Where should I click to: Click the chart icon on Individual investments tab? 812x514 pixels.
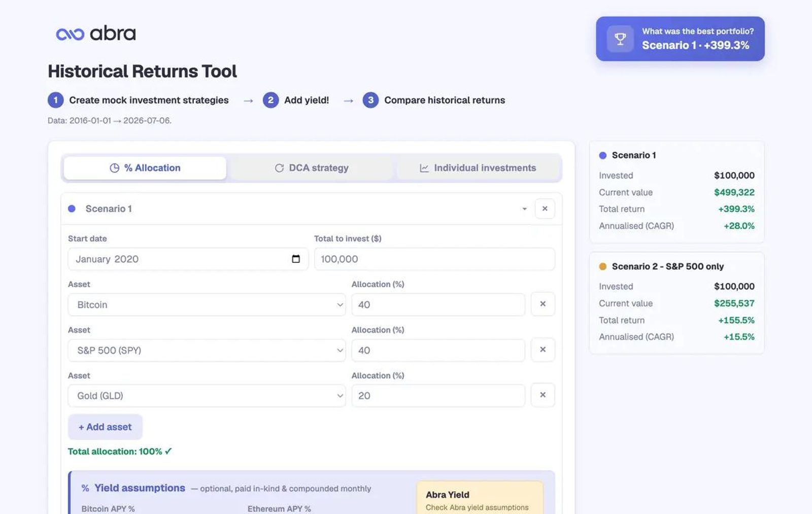(x=424, y=168)
